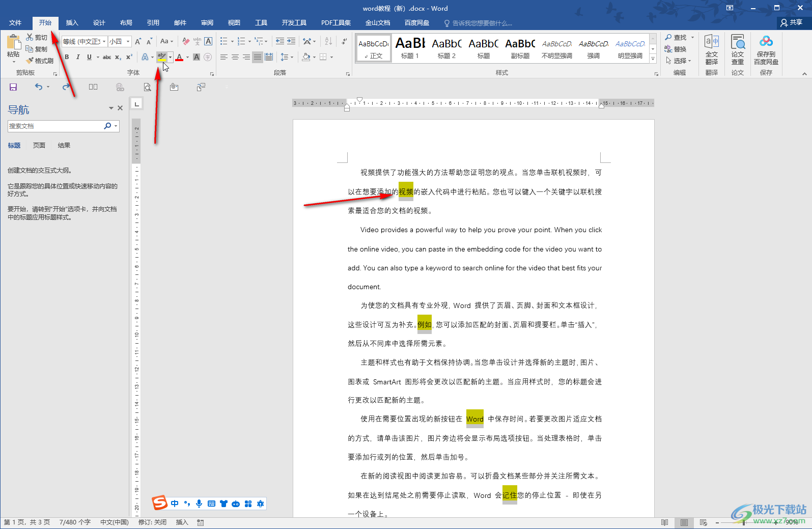Open bullet list dropdown arrow
Screen dimensions: 812x529
(x=232, y=41)
